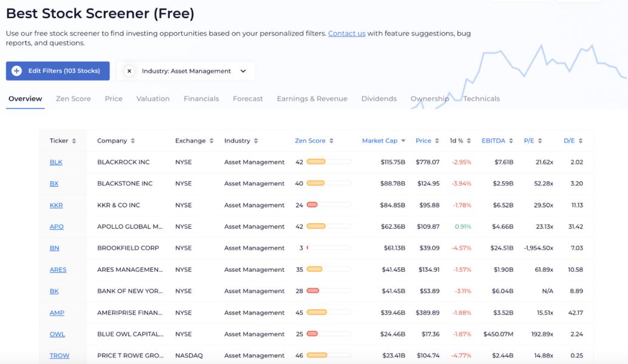Click BlackRock's Zen Score bar
The image size is (628, 364).
click(x=329, y=162)
